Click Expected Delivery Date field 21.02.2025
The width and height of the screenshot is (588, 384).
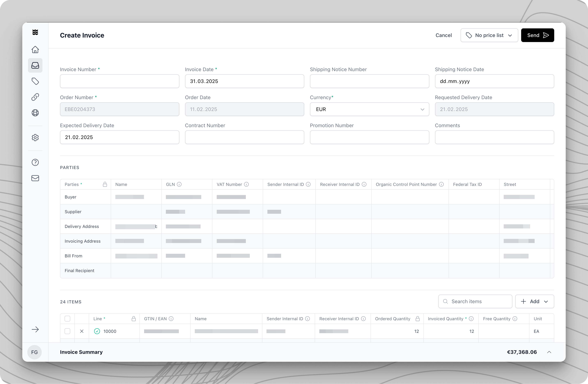120,137
